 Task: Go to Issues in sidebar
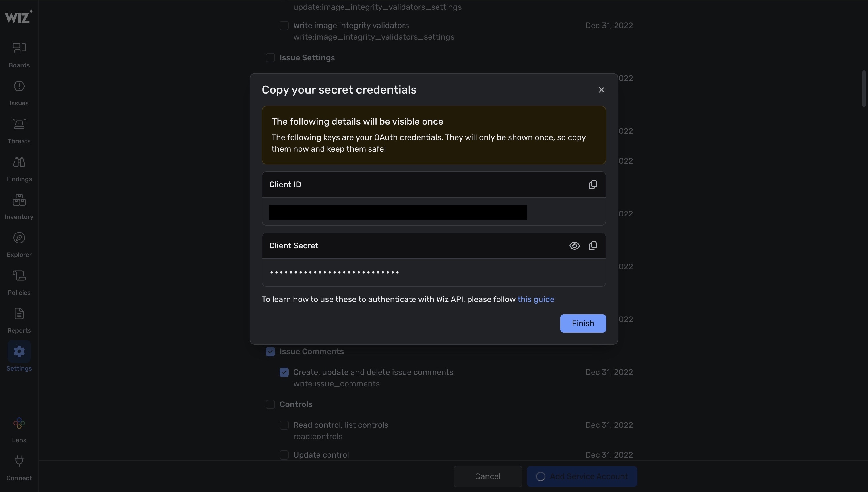pos(19,93)
